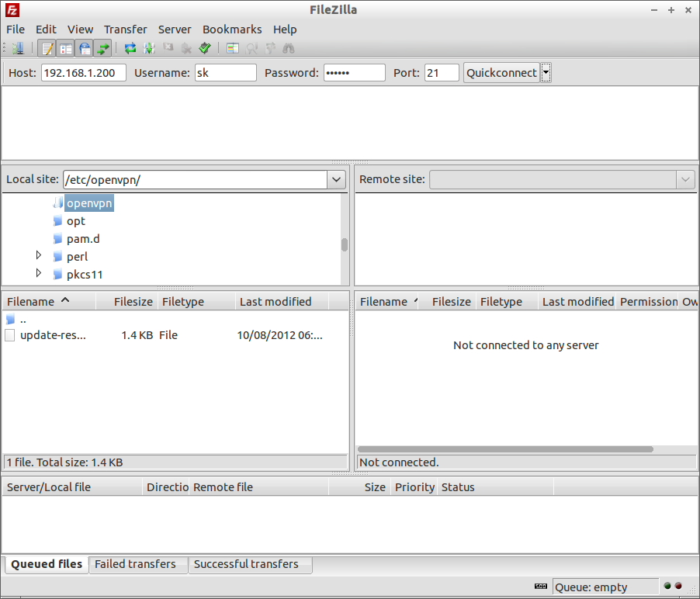Viewport: 700px width, 599px height.
Task: Toggle processing of the transfer queue
Action: pyautogui.click(x=149, y=48)
